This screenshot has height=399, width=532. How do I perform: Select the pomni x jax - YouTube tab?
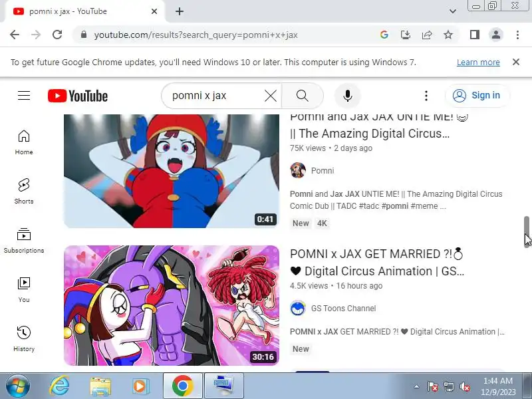point(84,11)
